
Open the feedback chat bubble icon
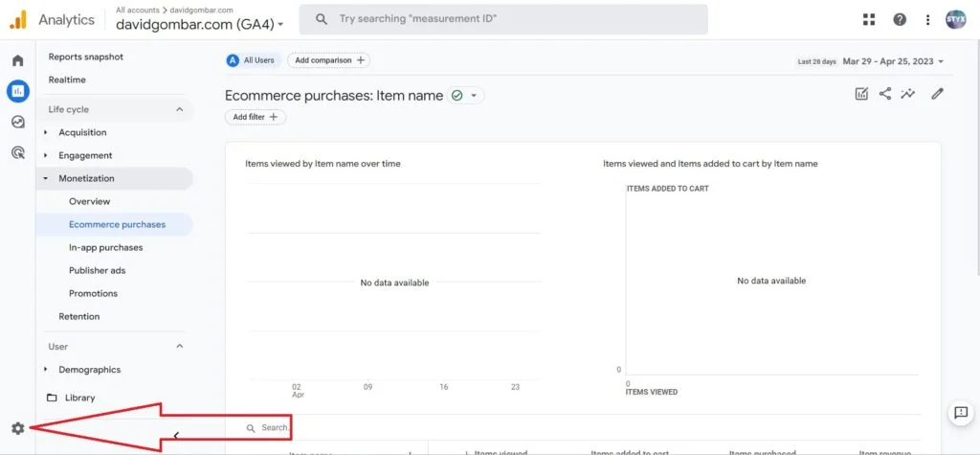click(961, 413)
